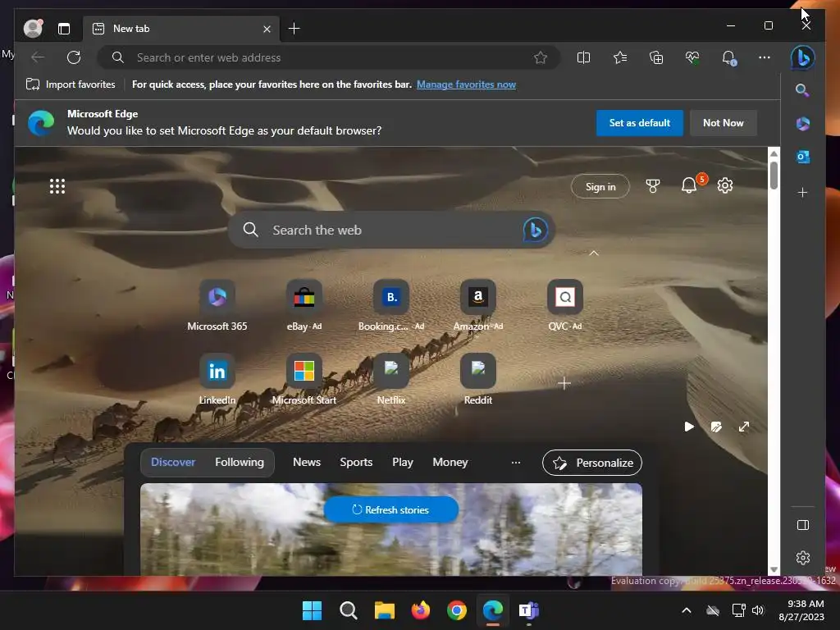Open the Edge profile avatar menu
The image size is (840, 630).
click(x=33, y=29)
